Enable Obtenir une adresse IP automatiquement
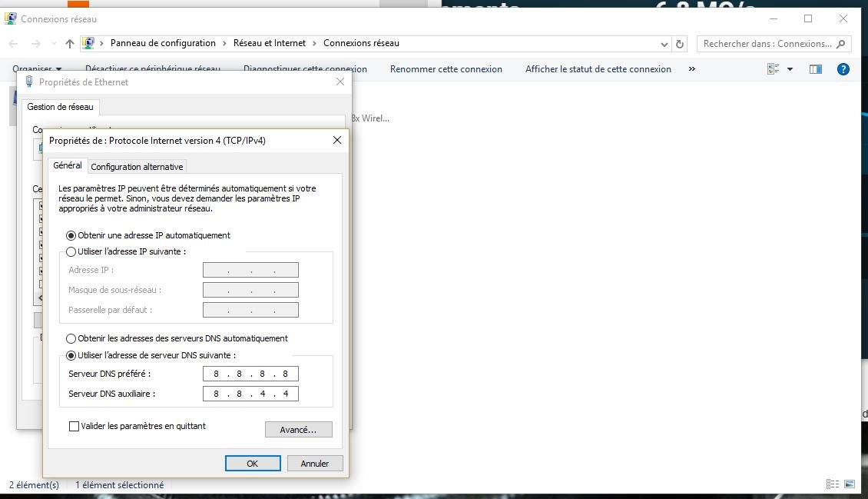Image resolution: width=868 pixels, height=499 pixels. 71,235
